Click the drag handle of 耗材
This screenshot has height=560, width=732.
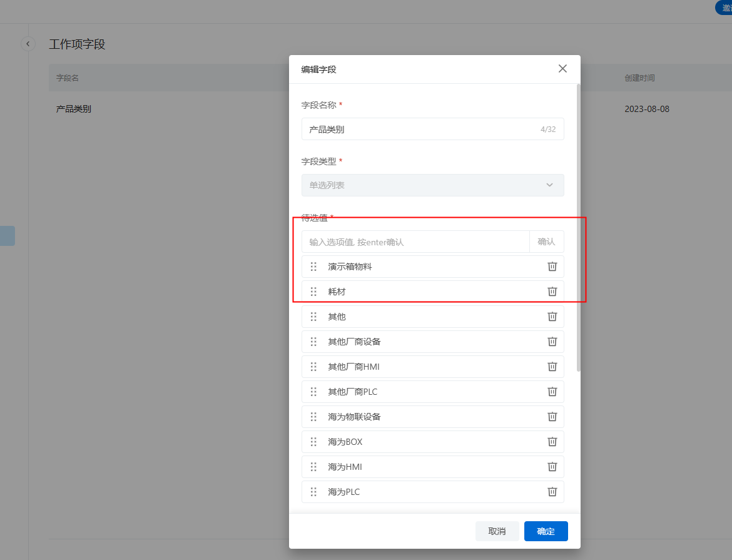(313, 292)
